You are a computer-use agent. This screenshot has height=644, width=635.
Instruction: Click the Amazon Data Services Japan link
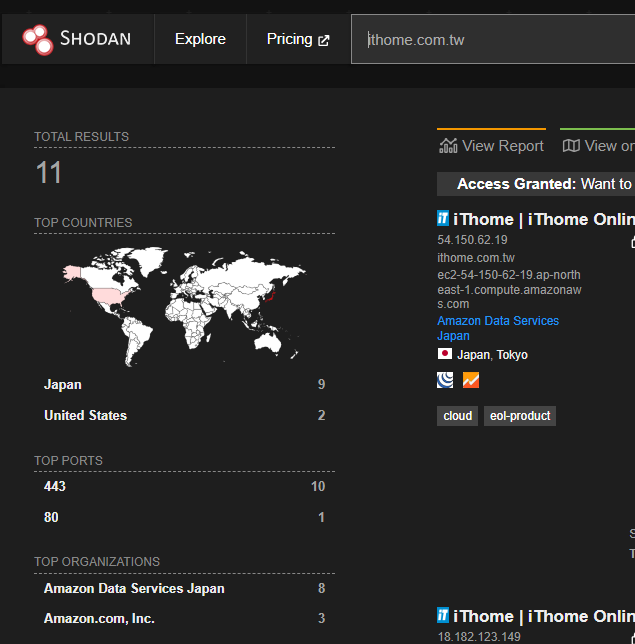(x=498, y=328)
